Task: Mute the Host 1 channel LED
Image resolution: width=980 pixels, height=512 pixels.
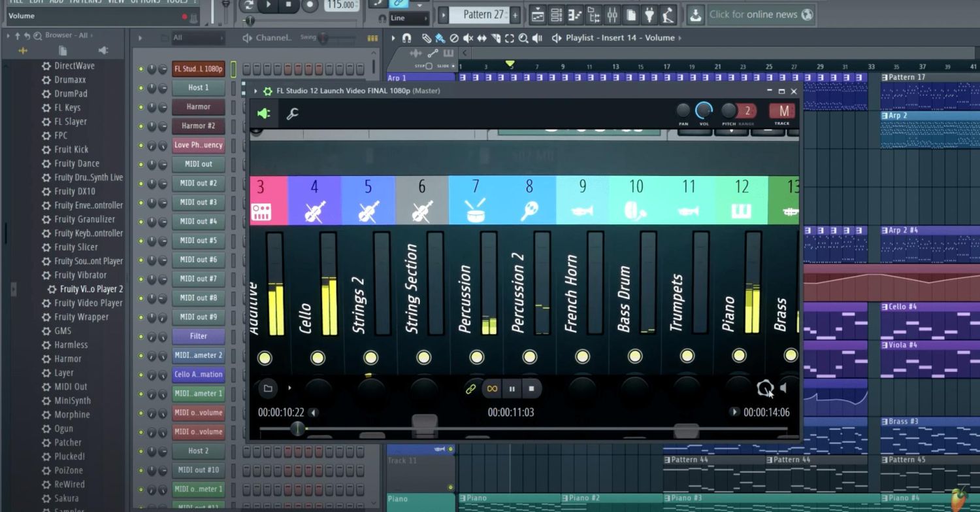Action: click(x=140, y=88)
